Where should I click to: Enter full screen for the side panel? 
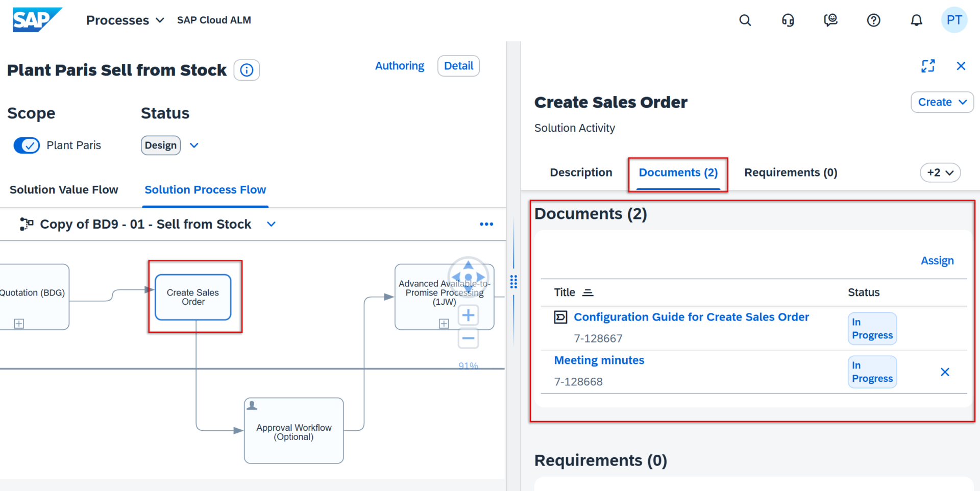tap(928, 66)
